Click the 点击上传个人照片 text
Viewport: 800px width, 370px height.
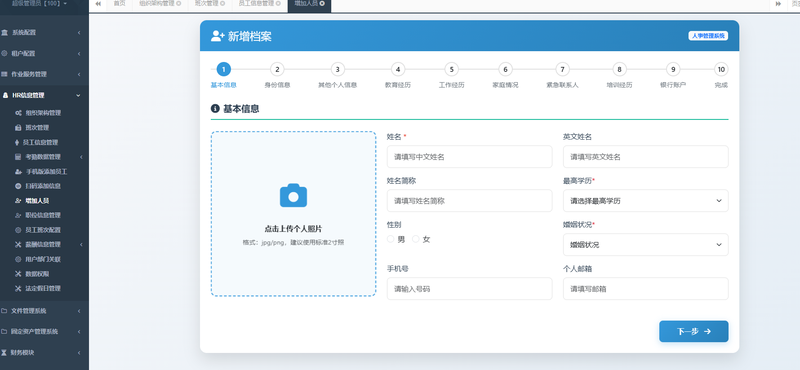click(293, 229)
